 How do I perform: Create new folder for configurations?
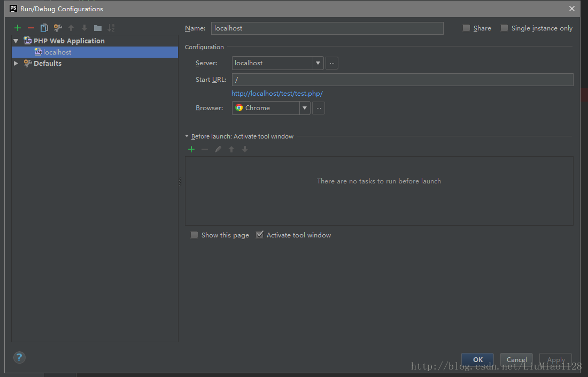coord(98,28)
